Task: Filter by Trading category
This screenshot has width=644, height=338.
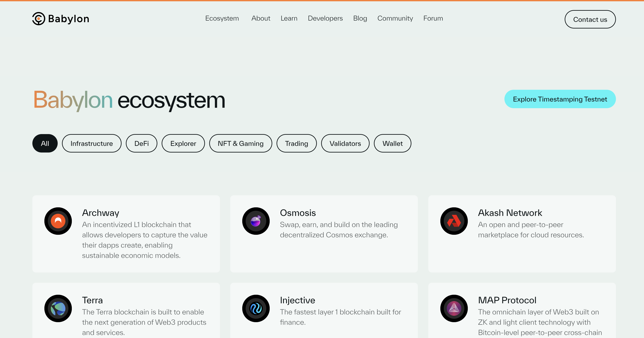Action: click(296, 143)
